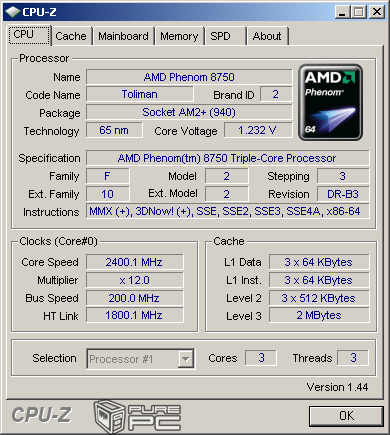
Task: Switch to the Mainboard tab
Action: click(123, 36)
